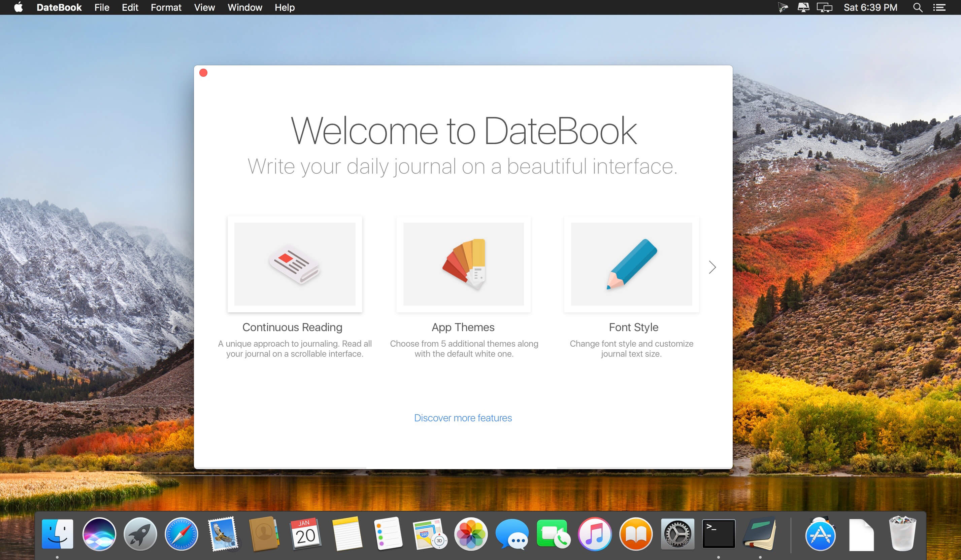Viewport: 961px width, 560px height.
Task: Open Terminal from the dock
Action: (x=719, y=534)
